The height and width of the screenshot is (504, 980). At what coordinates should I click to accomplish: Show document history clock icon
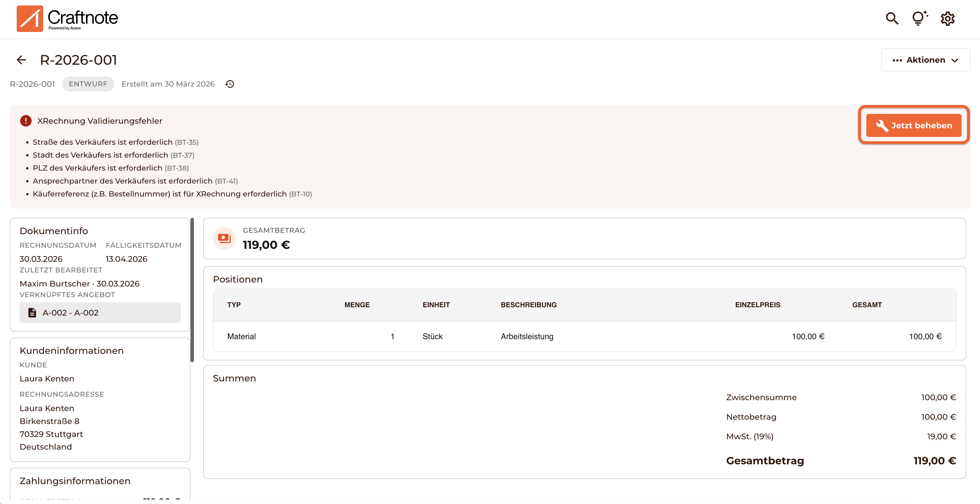click(229, 84)
